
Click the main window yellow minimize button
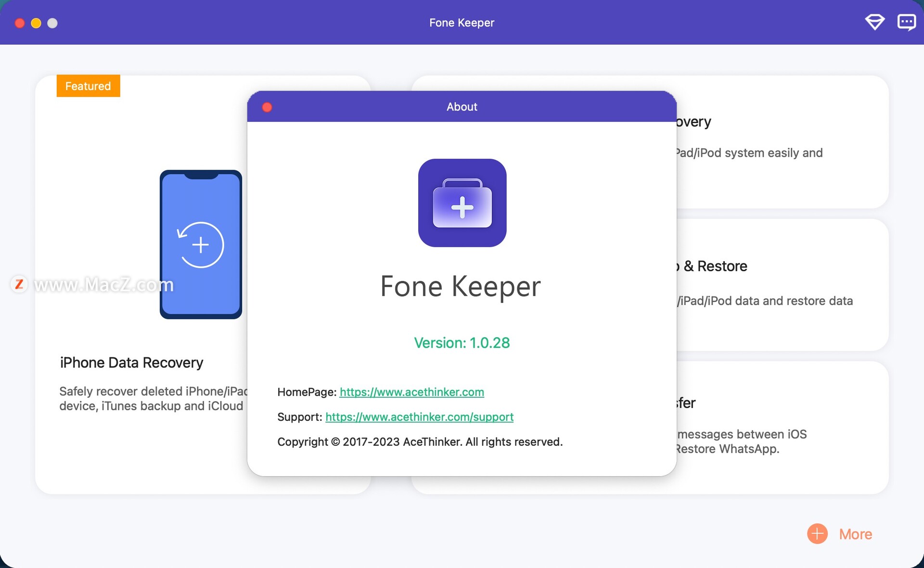click(36, 23)
